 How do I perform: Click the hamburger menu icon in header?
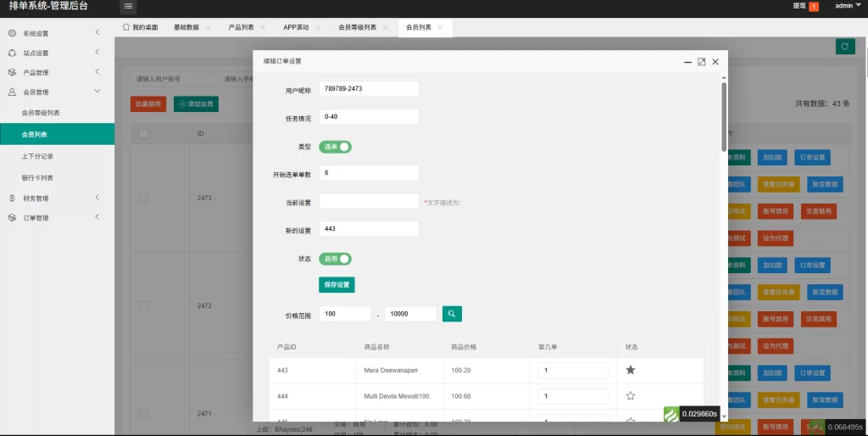[x=128, y=7]
